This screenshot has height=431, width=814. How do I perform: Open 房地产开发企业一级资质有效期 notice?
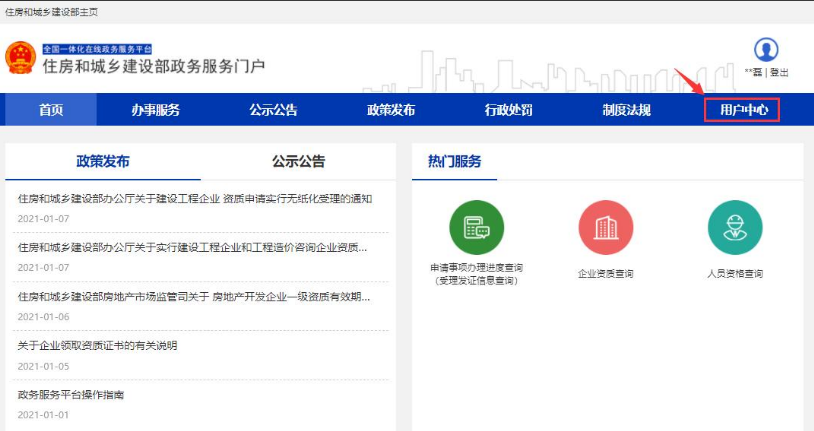(193, 296)
